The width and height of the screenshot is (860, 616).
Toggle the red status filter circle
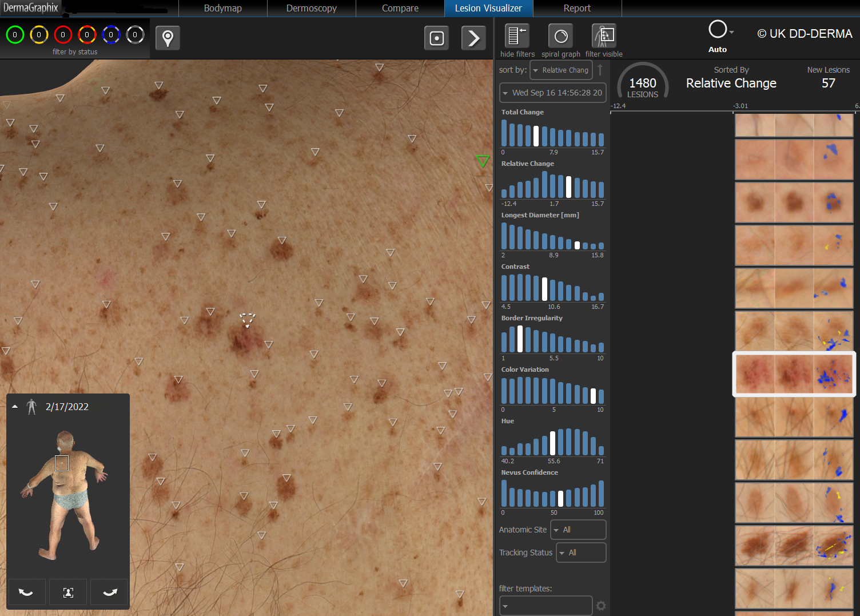[63, 35]
